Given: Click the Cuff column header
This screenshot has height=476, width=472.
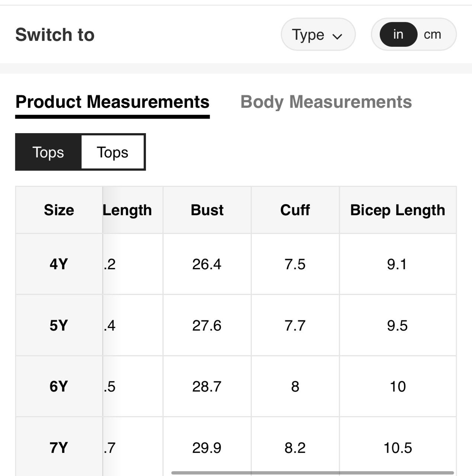Looking at the screenshot, I should (295, 210).
